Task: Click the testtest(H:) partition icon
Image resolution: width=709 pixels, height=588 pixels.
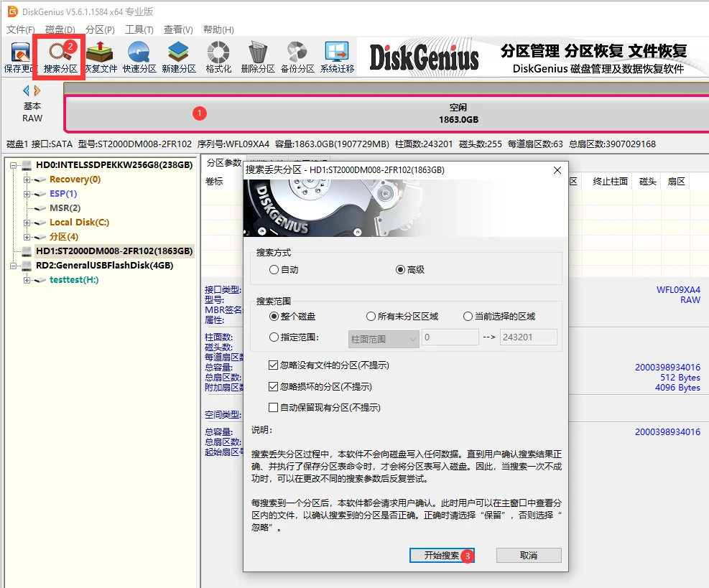Action: click(x=41, y=280)
